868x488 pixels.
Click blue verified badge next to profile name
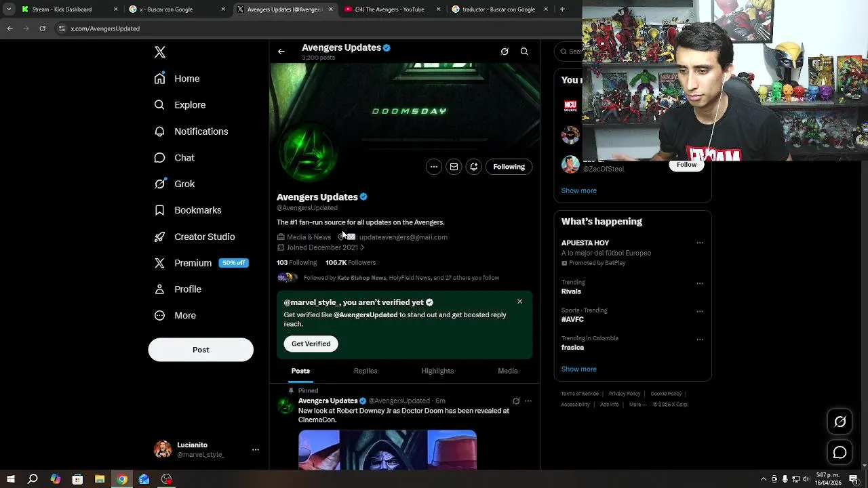pyautogui.click(x=363, y=197)
